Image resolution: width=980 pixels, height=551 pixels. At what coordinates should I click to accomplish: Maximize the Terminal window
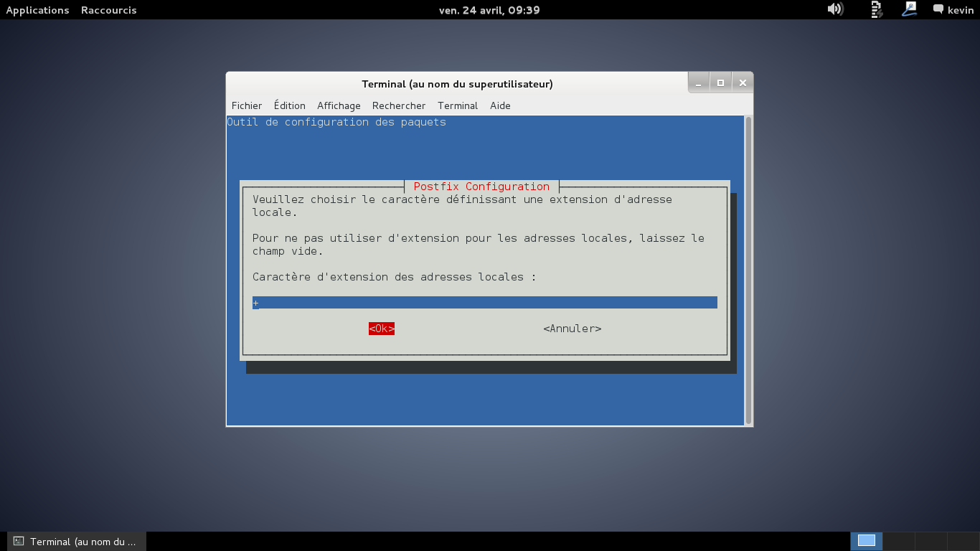(720, 83)
